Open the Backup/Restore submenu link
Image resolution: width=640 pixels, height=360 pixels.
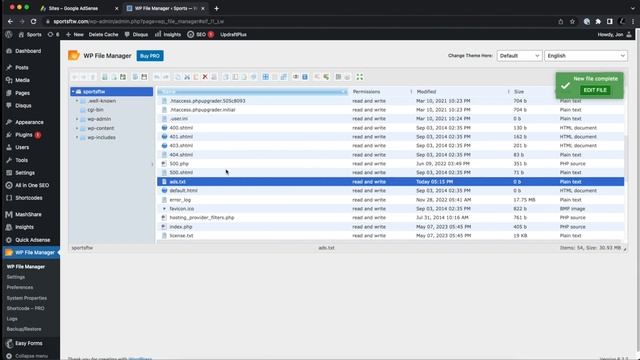[24, 329]
